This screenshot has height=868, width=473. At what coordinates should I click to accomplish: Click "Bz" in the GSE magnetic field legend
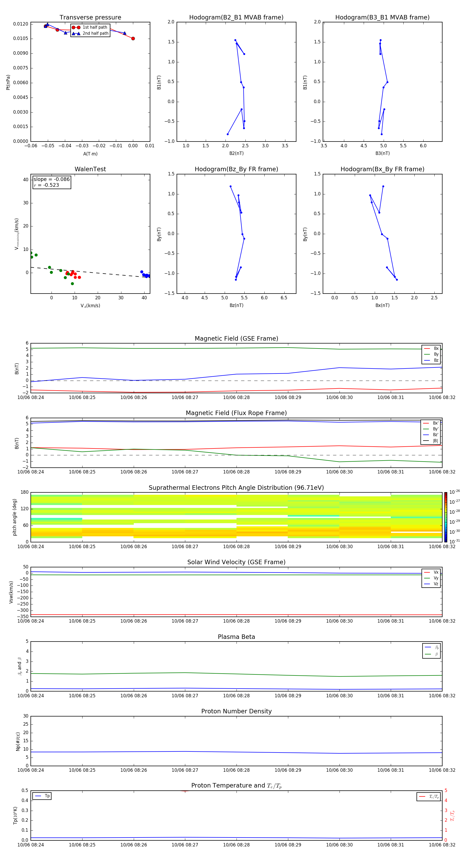tap(431, 360)
